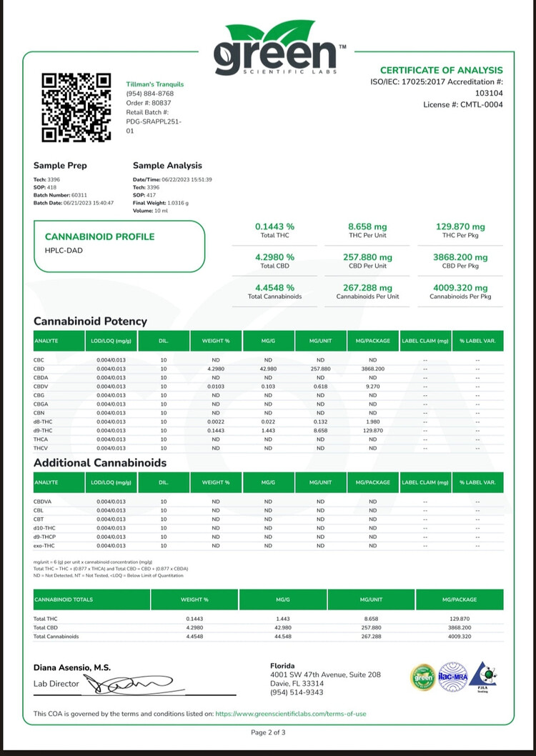The image size is (536, 756).
Task: Click the Page 2 of 3 indicator
Action: pyautogui.click(x=268, y=732)
